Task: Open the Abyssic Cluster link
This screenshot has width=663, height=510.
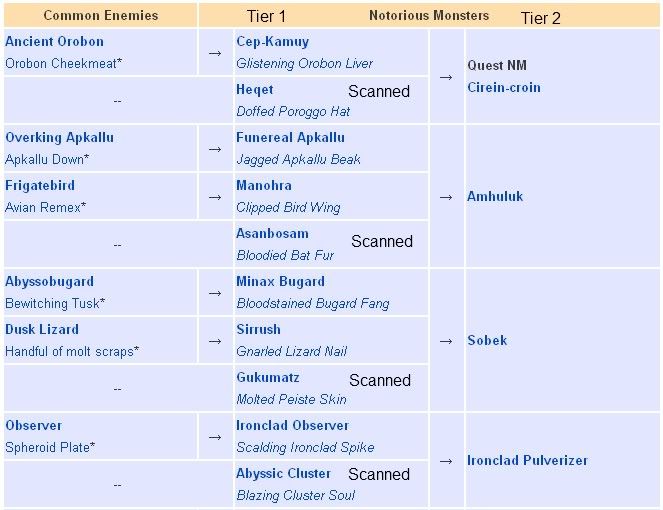Action: click(x=283, y=474)
